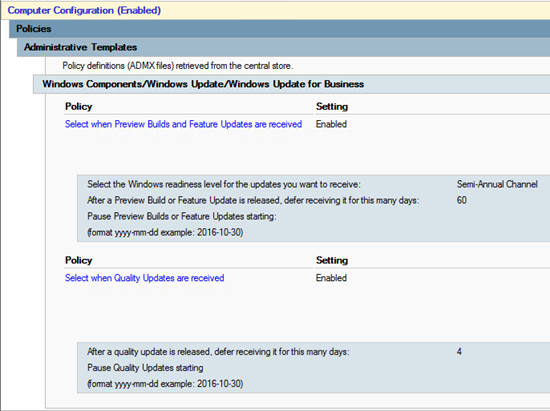550x411 pixels.
Task: Click Enabled setting for Quality Updates policy
Action: [331, 278]
